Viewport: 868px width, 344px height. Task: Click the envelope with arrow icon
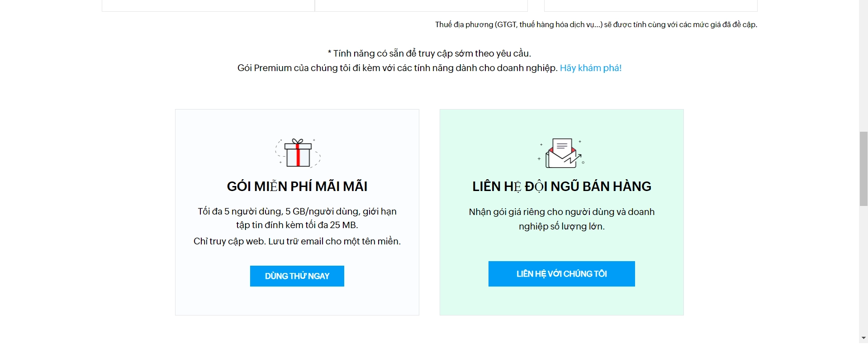click(561, 153)
